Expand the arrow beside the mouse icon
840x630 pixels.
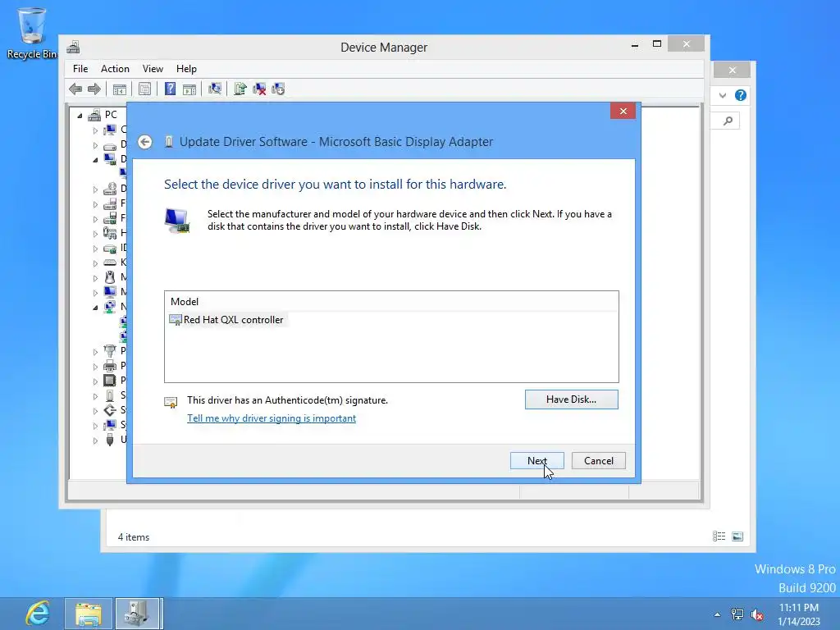95,278
